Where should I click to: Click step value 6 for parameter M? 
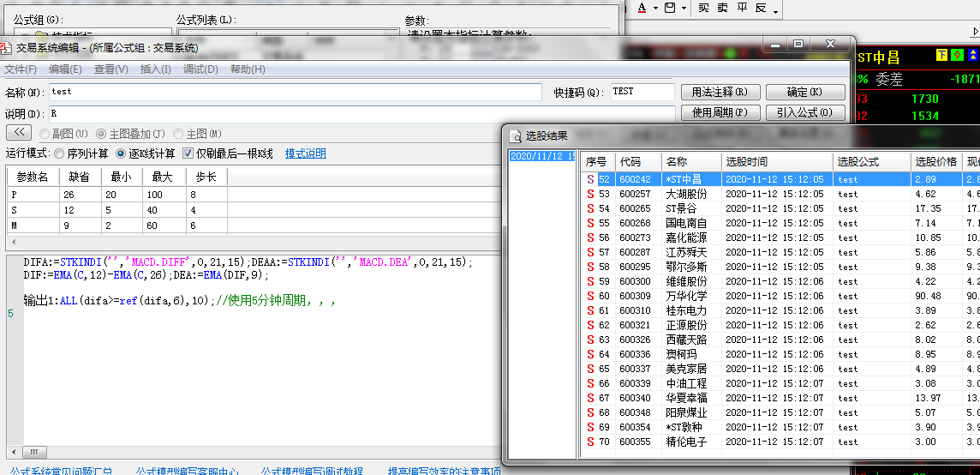pos(206,225)
